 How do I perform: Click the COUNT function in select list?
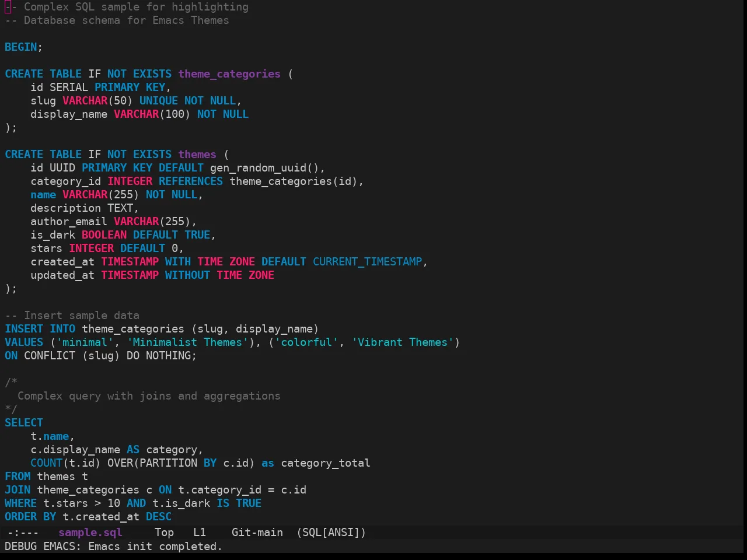pos(47,463)
